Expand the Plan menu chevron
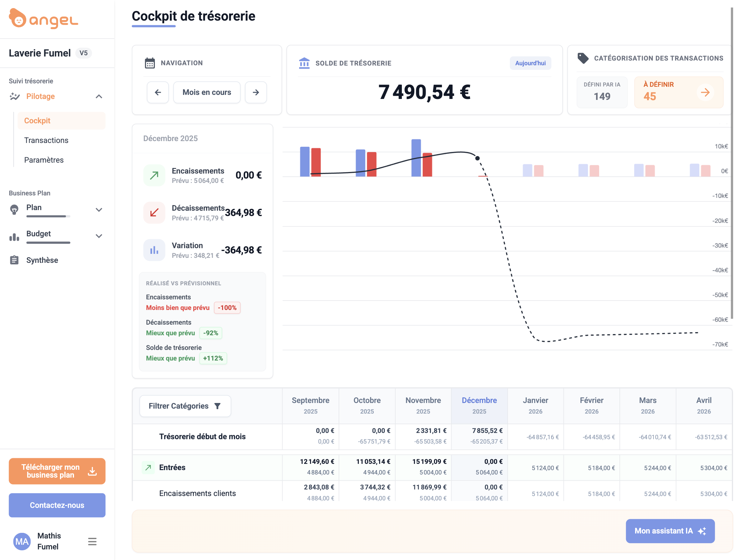 tap(99, 209)
